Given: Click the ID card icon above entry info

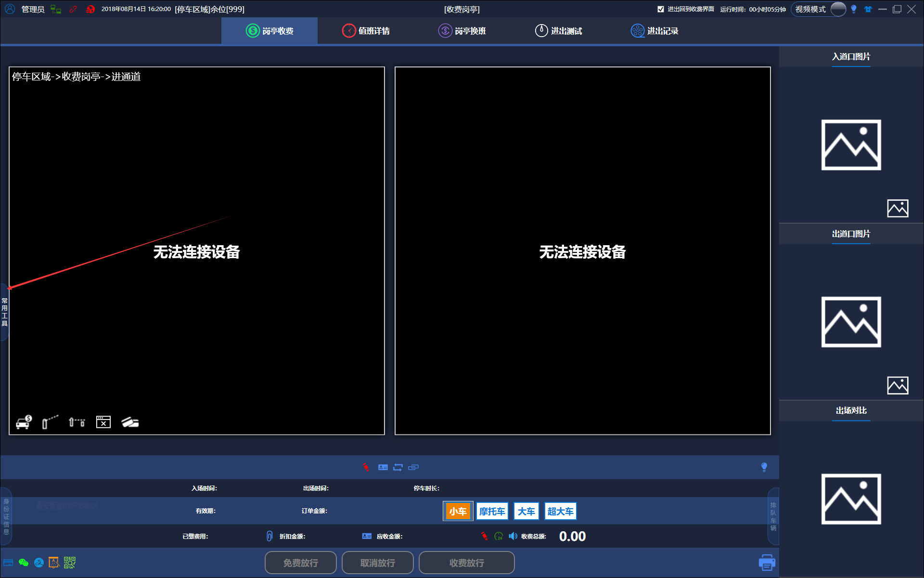Looking at the screenshot, I should click(x=383, y=467).
